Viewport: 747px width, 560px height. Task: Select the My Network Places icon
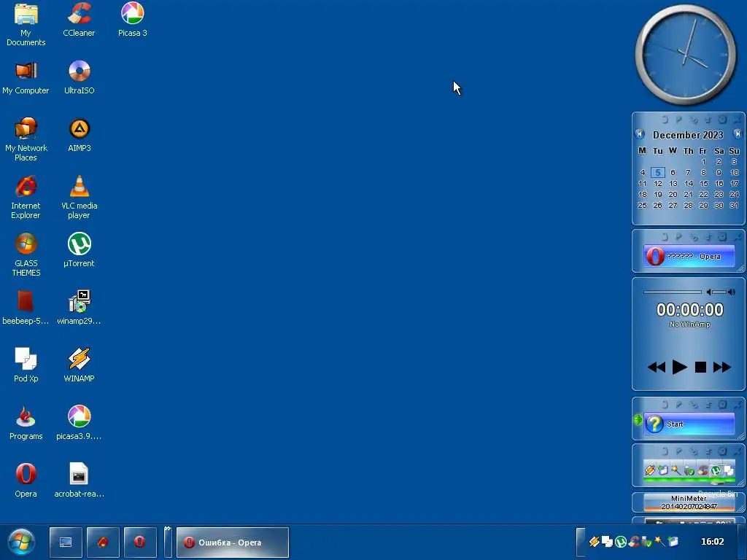(26, 140)
